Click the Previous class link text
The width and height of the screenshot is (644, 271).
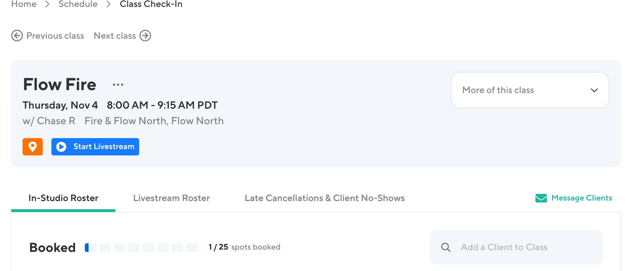[x=55, y=36]
